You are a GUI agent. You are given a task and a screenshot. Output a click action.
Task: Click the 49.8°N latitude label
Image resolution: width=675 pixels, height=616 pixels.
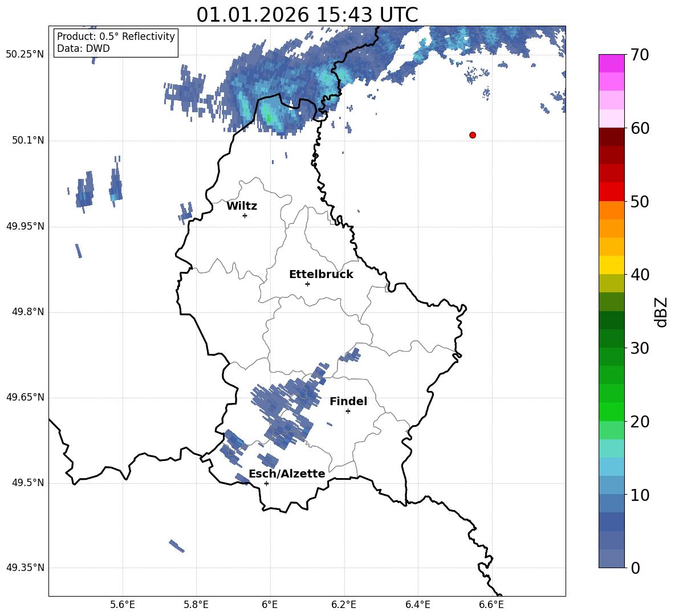(x=28, y=312)
